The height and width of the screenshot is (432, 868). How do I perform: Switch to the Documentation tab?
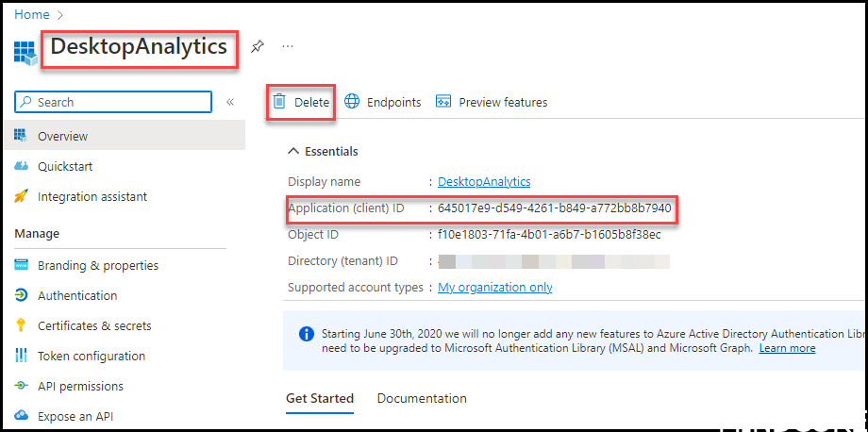point(422,398)
